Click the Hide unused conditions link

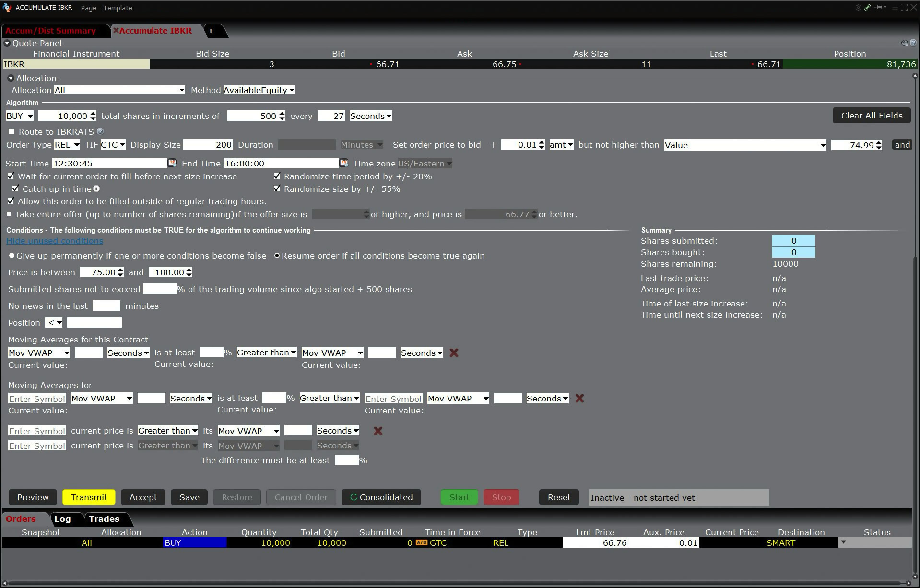(55, 241)
